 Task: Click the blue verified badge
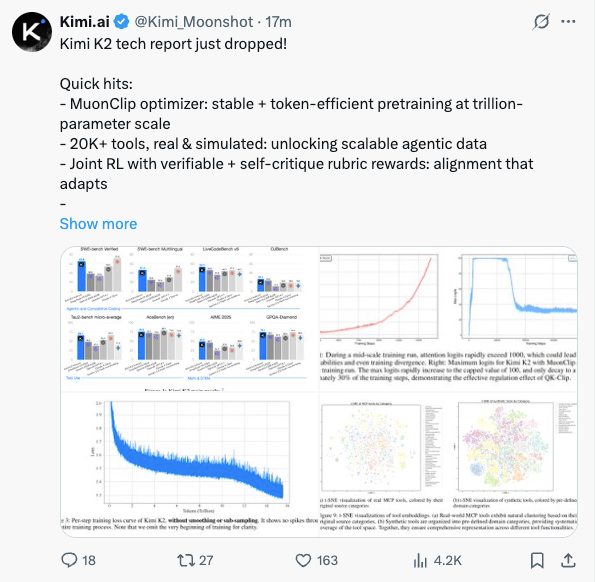coord(122,22)
